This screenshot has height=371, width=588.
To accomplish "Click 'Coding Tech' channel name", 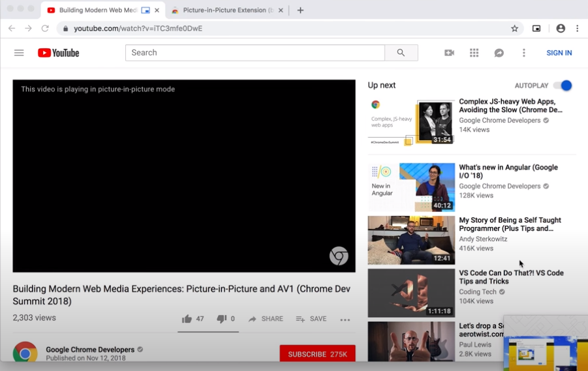I will (478, 291).
